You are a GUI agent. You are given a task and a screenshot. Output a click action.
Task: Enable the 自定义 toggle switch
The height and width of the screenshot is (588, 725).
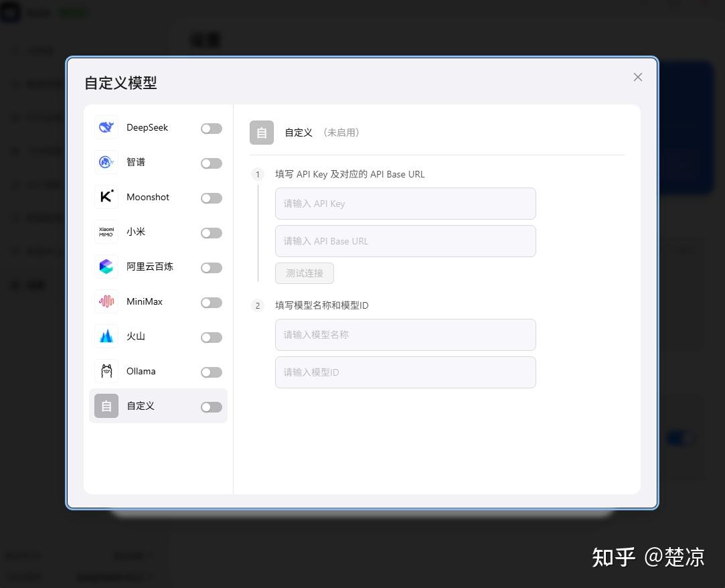coord(212,407)
